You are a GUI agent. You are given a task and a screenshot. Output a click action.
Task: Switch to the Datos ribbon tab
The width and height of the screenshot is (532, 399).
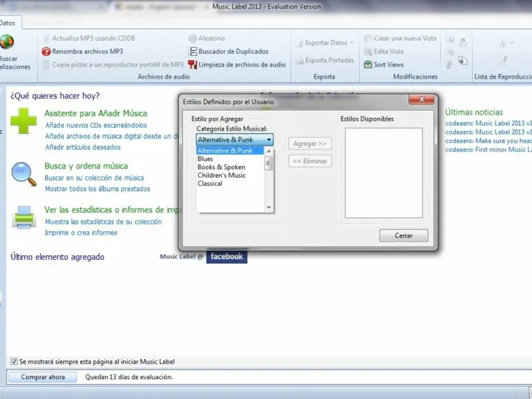click(x=9, y=23)
